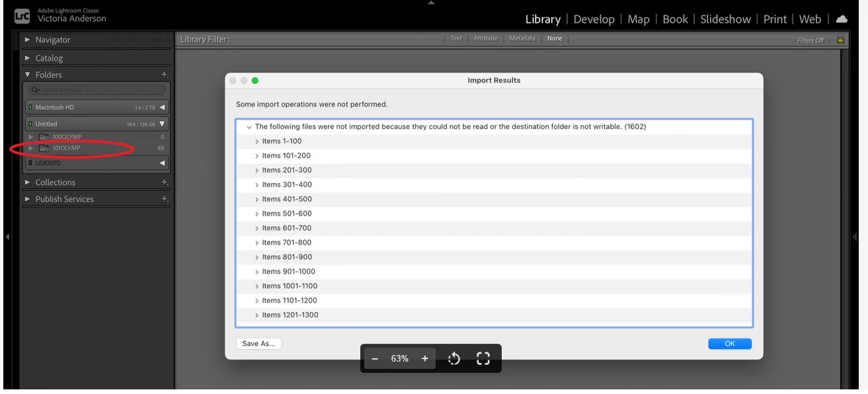Select the 100OLYMP folder row
The image size is (868, 394).
pos(97,137)
